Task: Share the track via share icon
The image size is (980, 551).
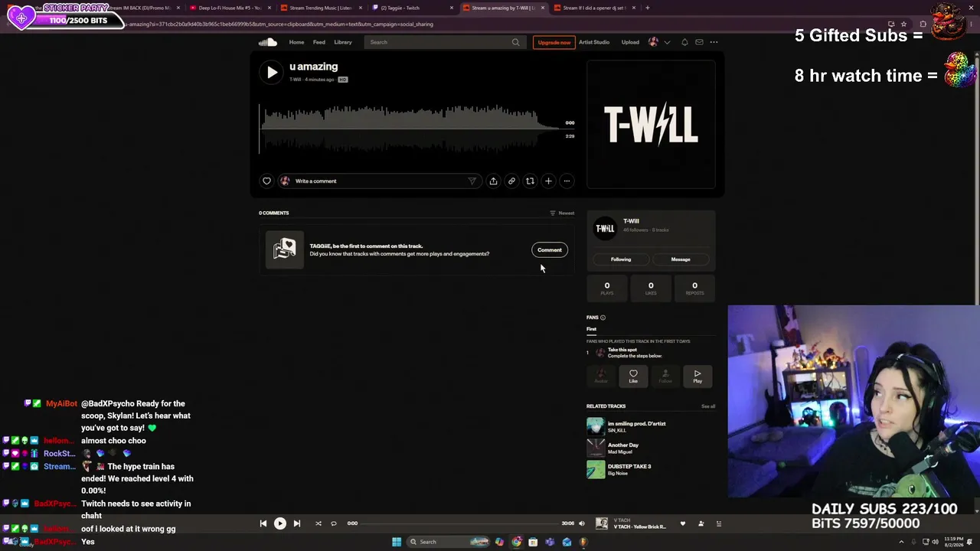Action: tap(493, 181)
